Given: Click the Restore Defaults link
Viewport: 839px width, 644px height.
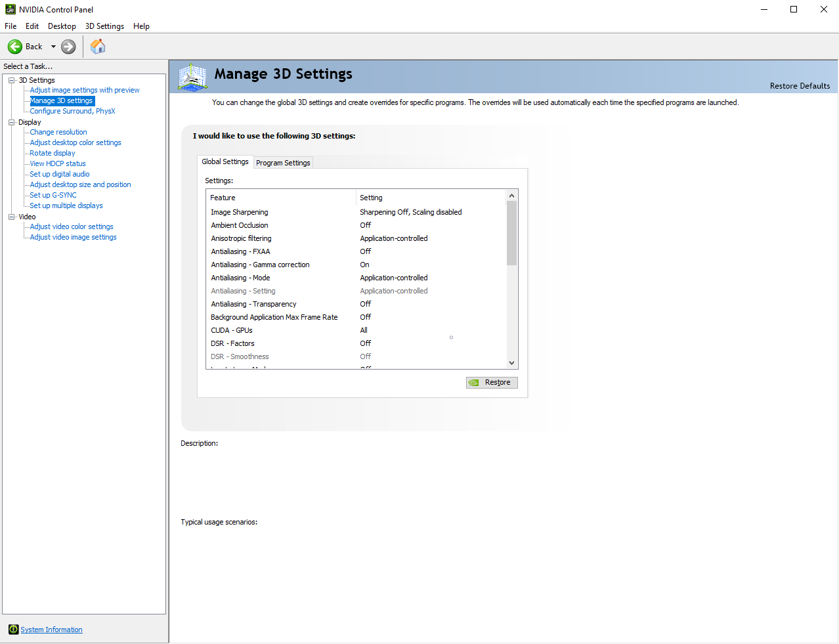Looking at the screenshot, I should [799, 86].
